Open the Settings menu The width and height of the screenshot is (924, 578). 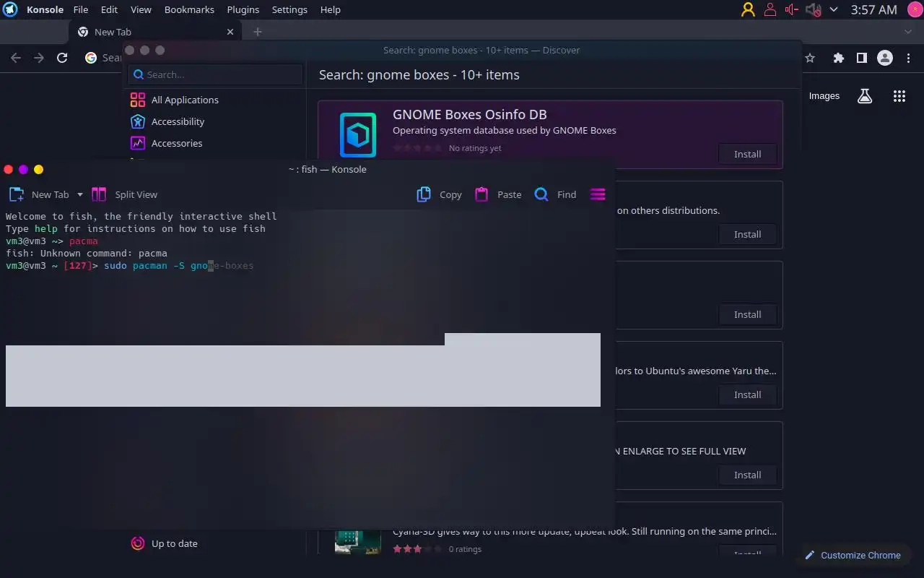tap(289, 9)
